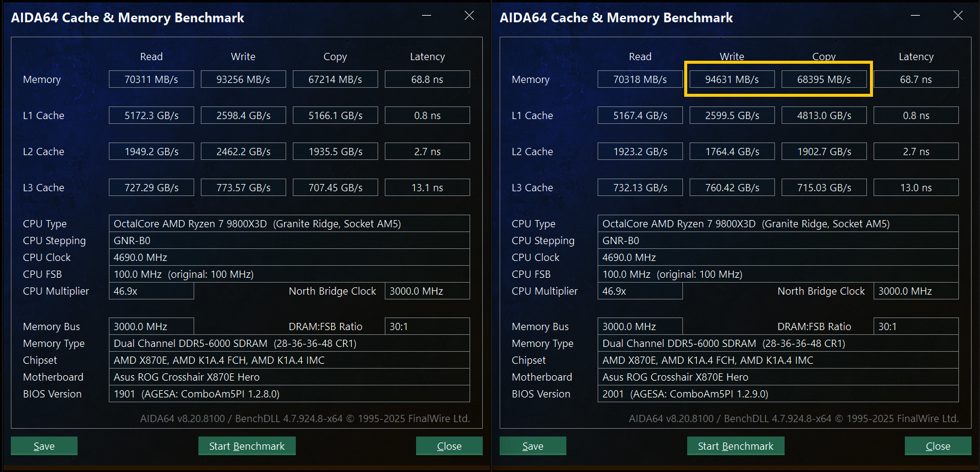Image resolution: width=980 pixels, height=472 pixels.
Task: Click L3 Cache Read value 732.13 GB/s
Action: point(640,188)
